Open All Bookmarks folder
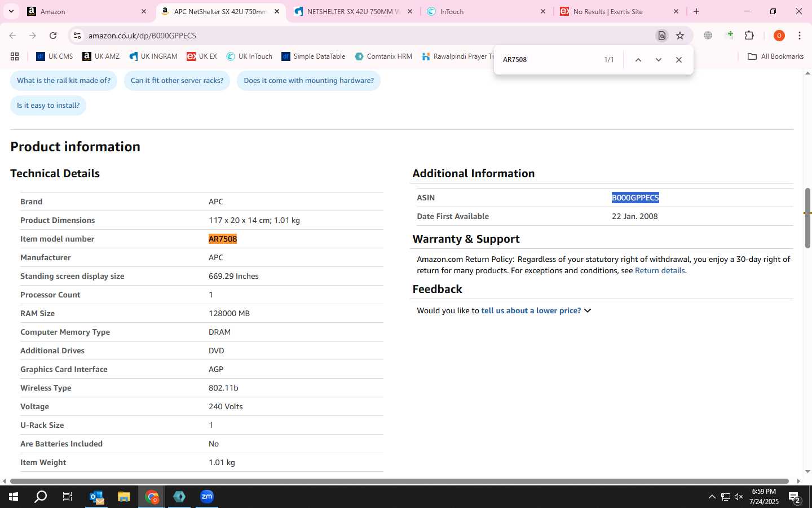 point(775,56)
